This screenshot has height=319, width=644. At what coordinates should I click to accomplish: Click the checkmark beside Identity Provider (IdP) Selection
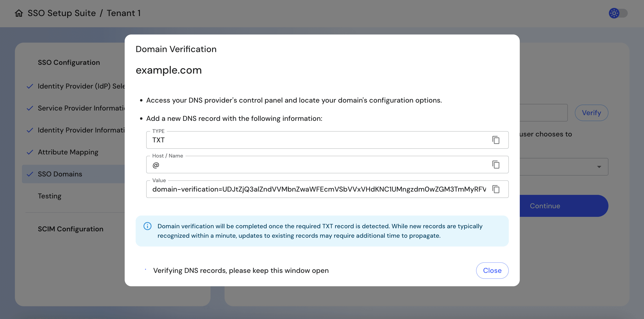coord(30,86)
